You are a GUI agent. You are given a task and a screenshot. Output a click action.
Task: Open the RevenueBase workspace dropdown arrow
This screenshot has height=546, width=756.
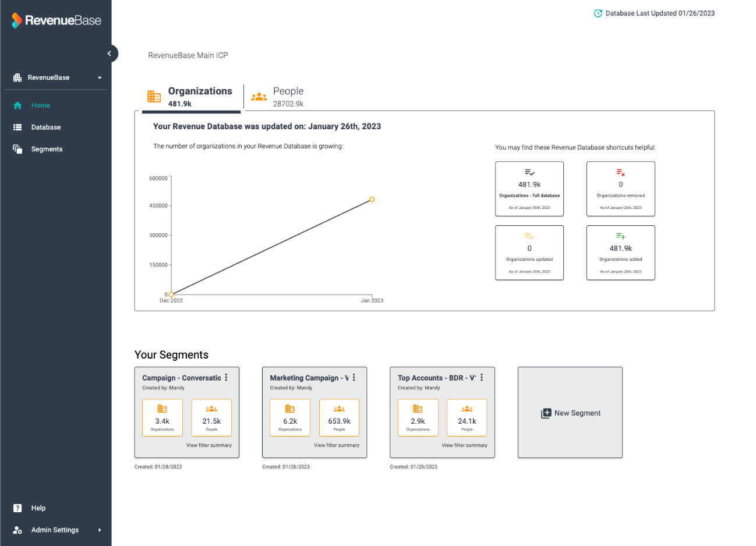[x=100, y=77]
